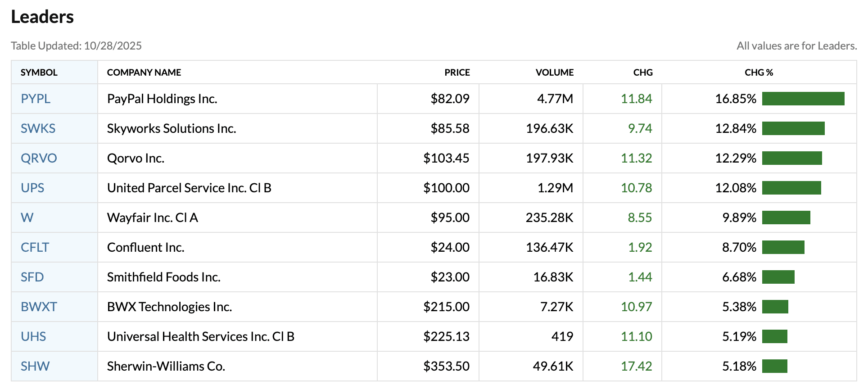
Task: Open the UPS ticker link
Action: click(x=32, y=188)
